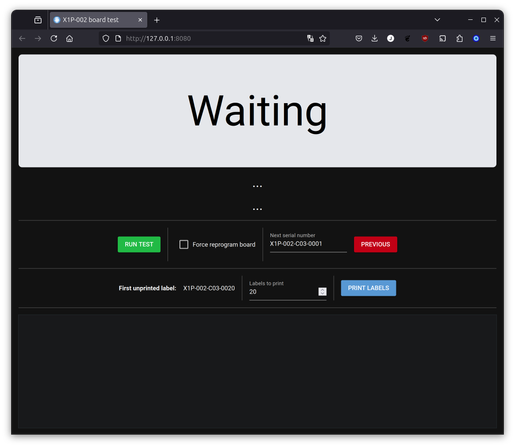Reload the page with refresh icon
Image resolution: width=515 pixels, height=447 pixels.
pos(54,39)
